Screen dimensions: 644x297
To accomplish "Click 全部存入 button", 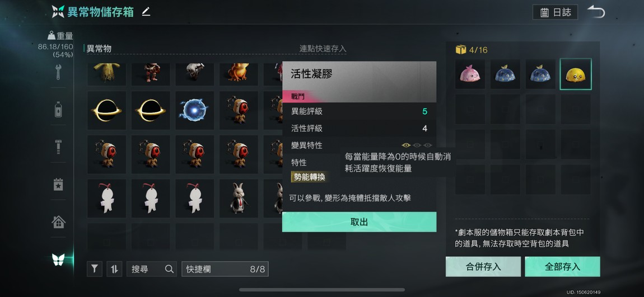I will coord(562,267).
